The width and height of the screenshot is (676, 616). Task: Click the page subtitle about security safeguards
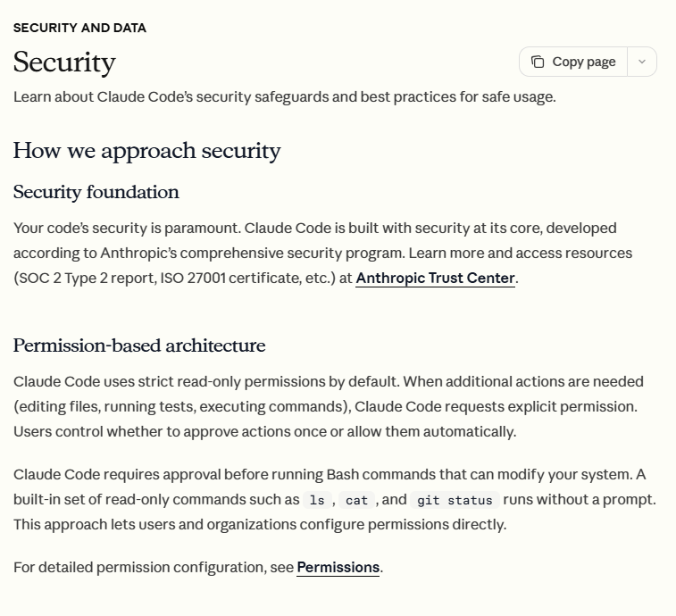(x=285, y=97)
